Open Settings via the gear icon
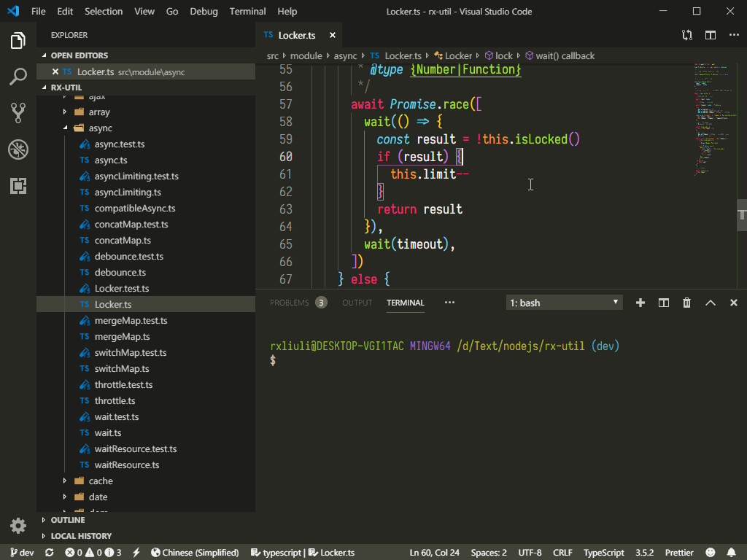The height and width of the screenshot is (560, 747). tap(18, 525)
